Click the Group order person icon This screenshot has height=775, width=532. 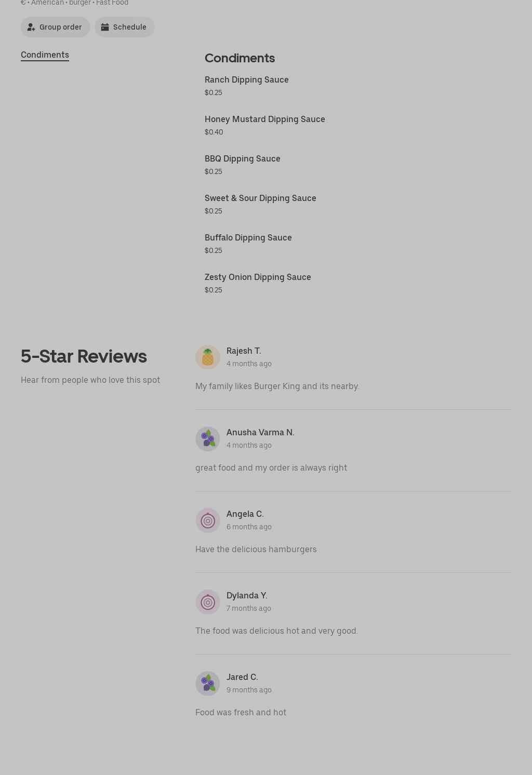[x=31, y=27]
